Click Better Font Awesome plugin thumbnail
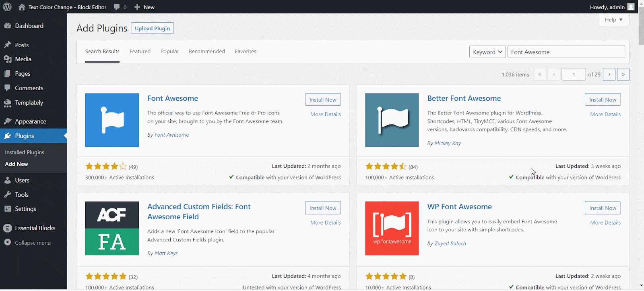The image size is (644, 291). click(x=392, y=120)
